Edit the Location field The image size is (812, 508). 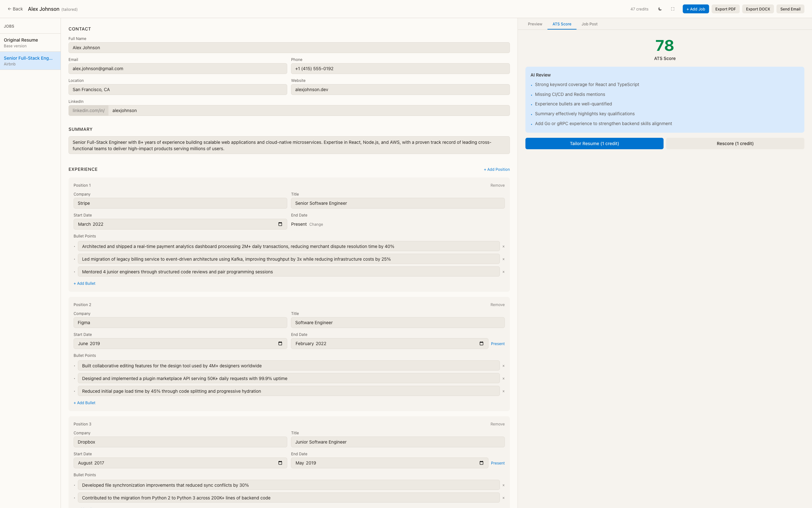[x=178, y=89]
